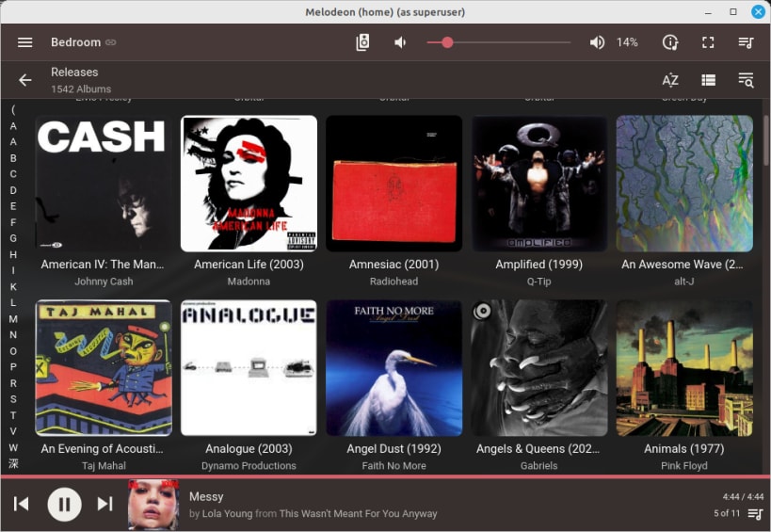
Task: Open the queue icon beside 5 of 11
Action: tap(755, 514)
